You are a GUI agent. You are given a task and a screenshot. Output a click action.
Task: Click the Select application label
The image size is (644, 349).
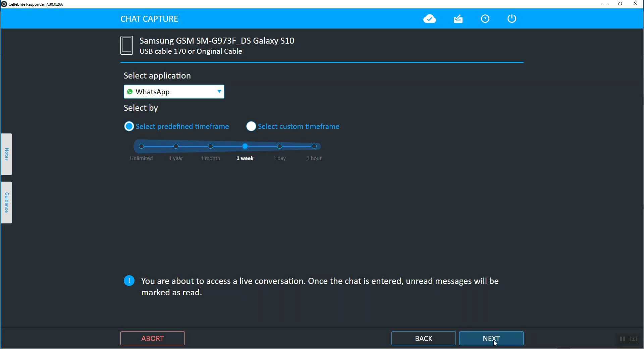pos(157,76)
